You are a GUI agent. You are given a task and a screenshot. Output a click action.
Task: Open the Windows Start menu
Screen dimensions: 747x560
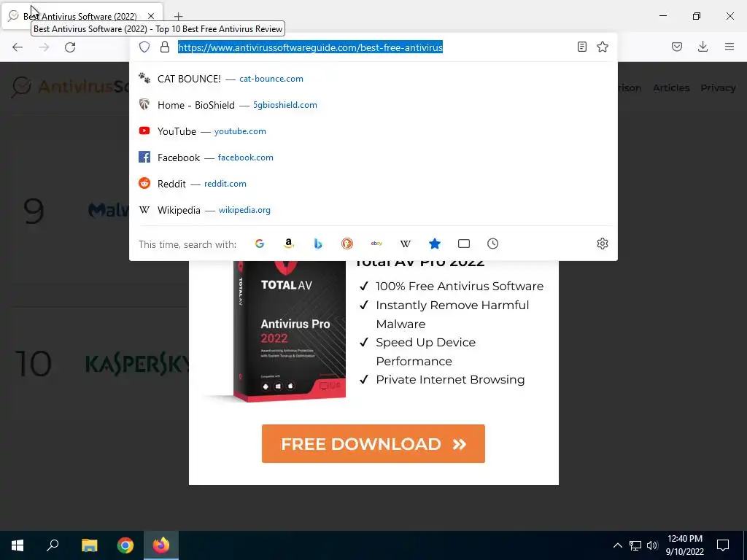click(18, 545)
